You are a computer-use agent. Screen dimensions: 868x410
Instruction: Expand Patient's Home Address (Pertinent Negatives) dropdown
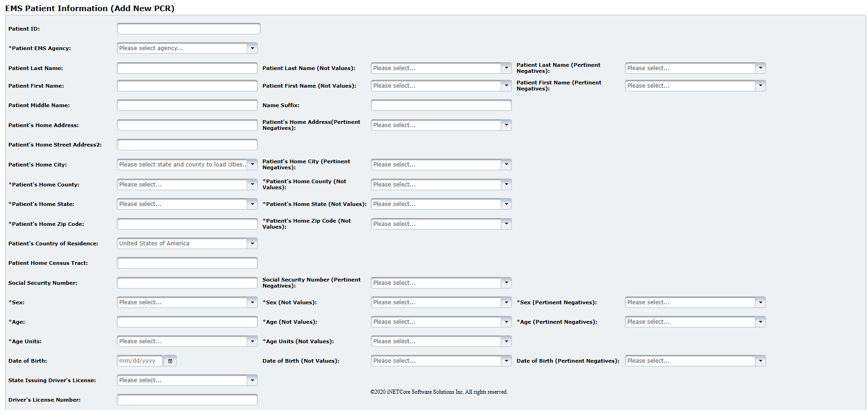(x=441, y=125)
